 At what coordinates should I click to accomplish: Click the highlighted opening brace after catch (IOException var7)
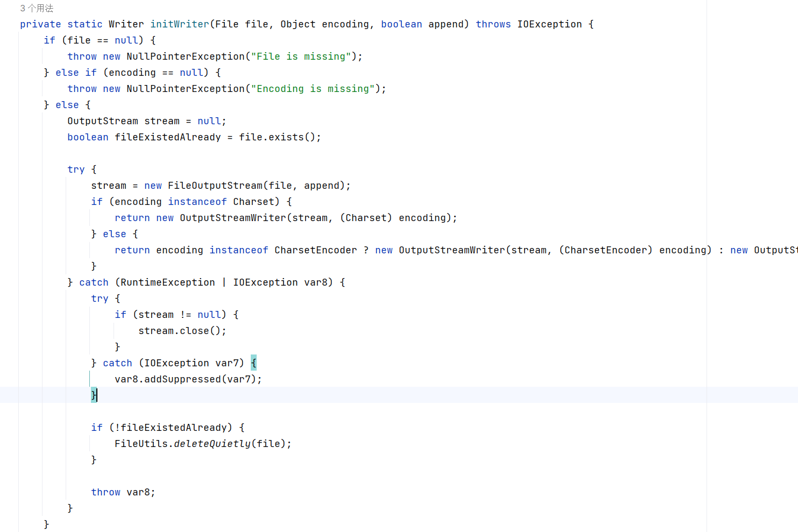coord(253,363)
